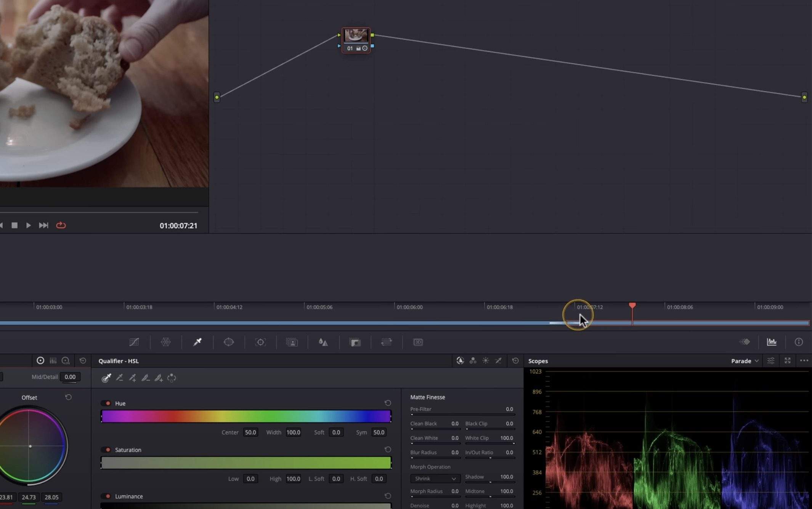Open the Parade scope type dropdown
Viewport: 812px width, 509px height.
[745, 361]
